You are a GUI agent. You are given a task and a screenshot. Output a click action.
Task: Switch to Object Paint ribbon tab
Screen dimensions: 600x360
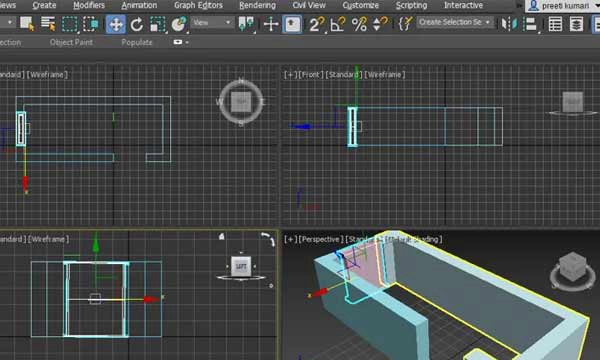pyautogui.click(x=71, y=42)
